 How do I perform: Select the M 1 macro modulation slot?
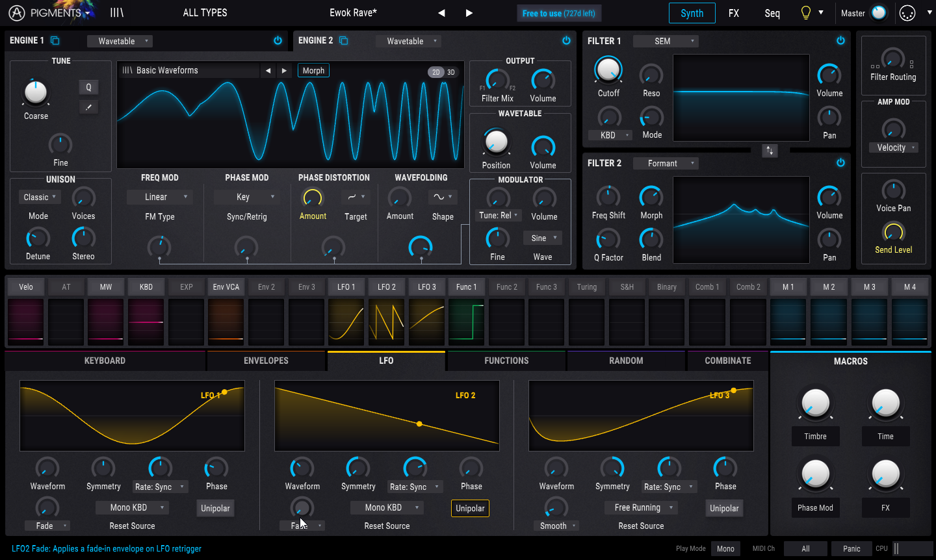788,286
